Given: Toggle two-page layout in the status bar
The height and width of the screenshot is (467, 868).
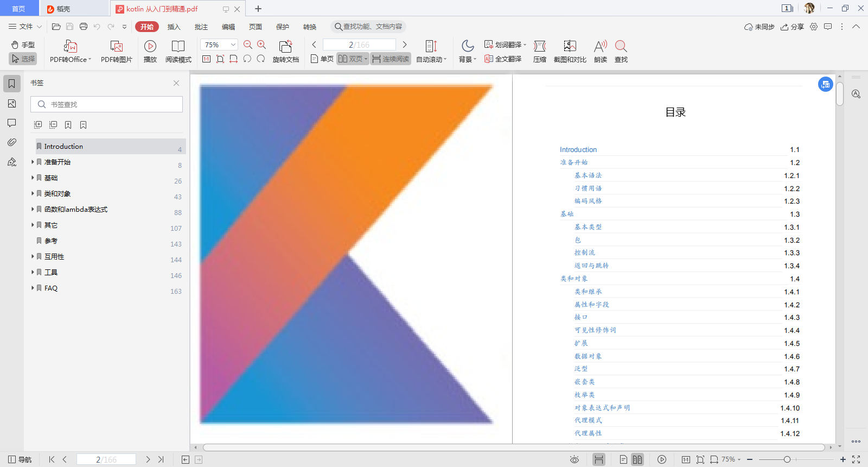Looking at the screenshot, I should pos(637,459).
